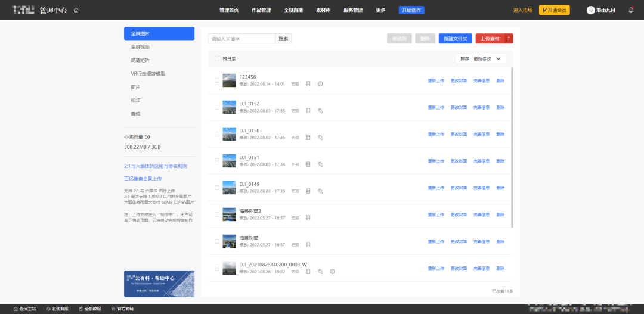Click the tag icon on DJI_20210826140200_0003_W row

(320, 271)
